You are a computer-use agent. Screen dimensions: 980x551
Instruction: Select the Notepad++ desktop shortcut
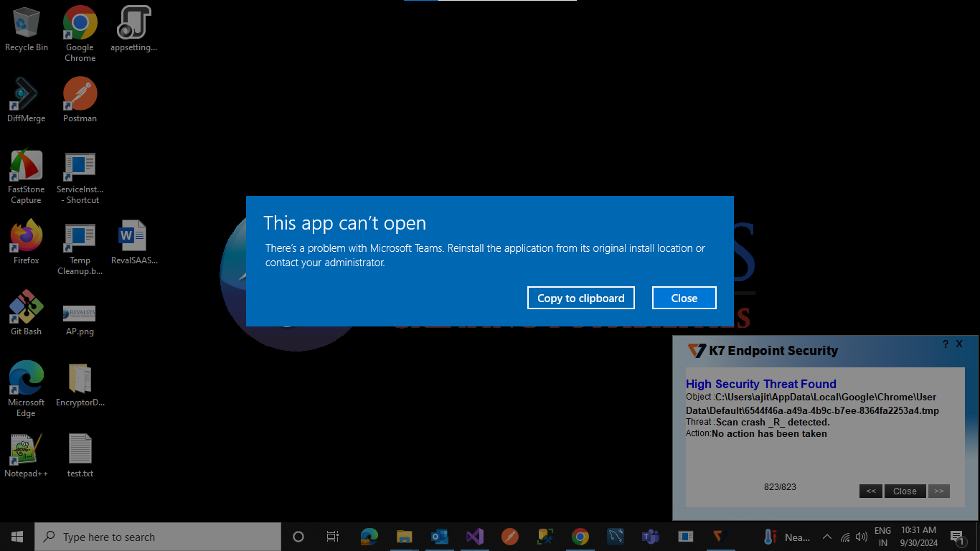point(26,455)
